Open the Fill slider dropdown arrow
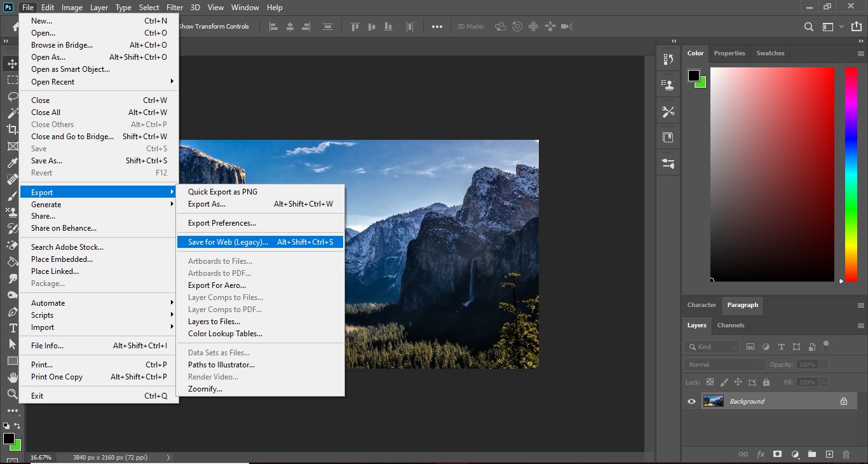The width and height of the screenshot is (868, 464). coord(824,382)
